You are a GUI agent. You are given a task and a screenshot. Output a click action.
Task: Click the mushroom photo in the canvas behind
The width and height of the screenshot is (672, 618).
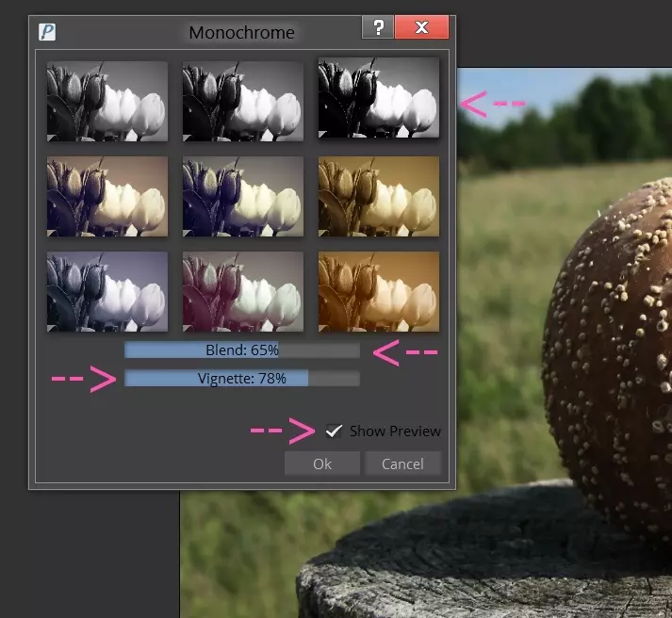click(564, 343)
